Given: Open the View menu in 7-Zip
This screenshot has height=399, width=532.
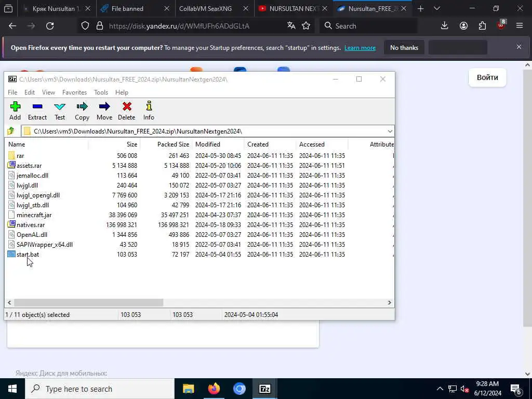Looking at the screenshot, I should (48, 92).
